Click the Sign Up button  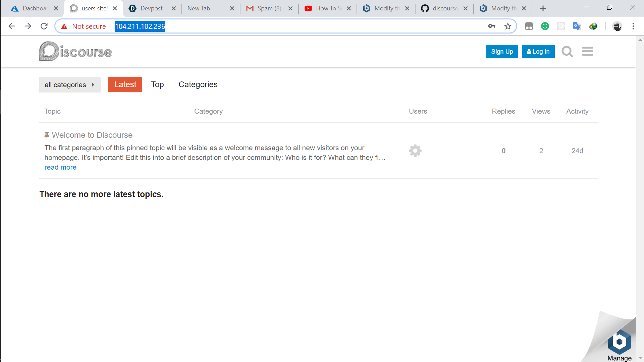click(502, 52)
